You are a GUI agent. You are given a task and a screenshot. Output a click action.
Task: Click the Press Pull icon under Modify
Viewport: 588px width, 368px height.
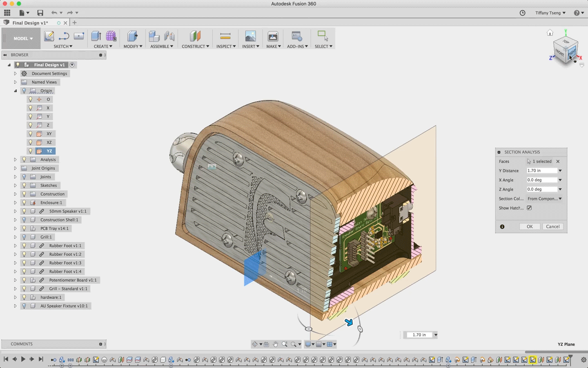point(132,36)
